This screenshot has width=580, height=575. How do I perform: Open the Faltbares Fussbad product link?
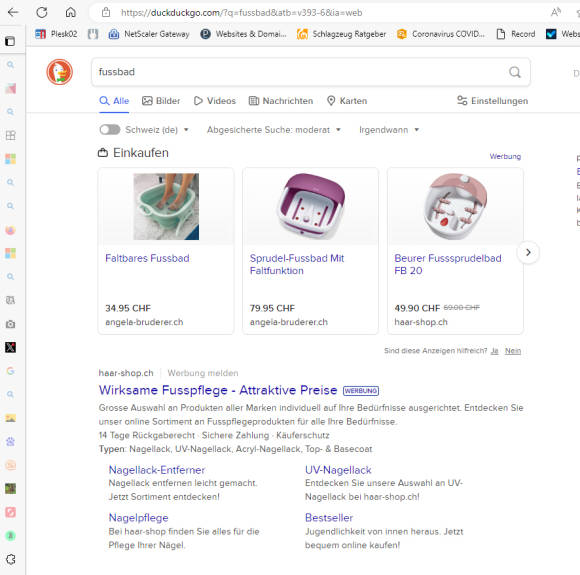(147, 258)
